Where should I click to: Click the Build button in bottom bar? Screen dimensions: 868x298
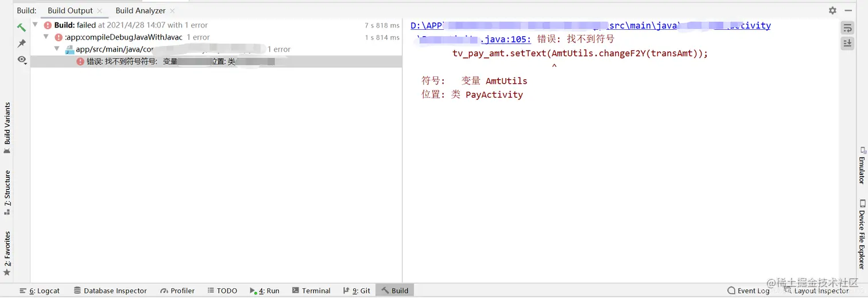394,291
